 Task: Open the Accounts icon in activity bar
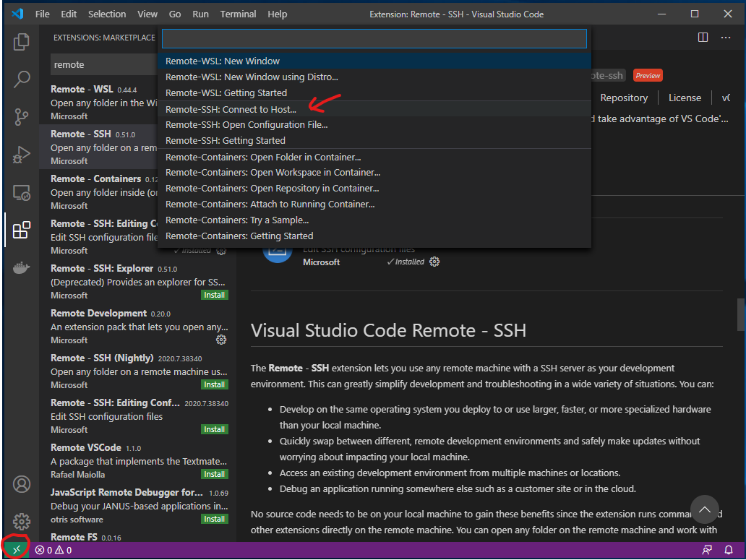(x=22, y=484)
